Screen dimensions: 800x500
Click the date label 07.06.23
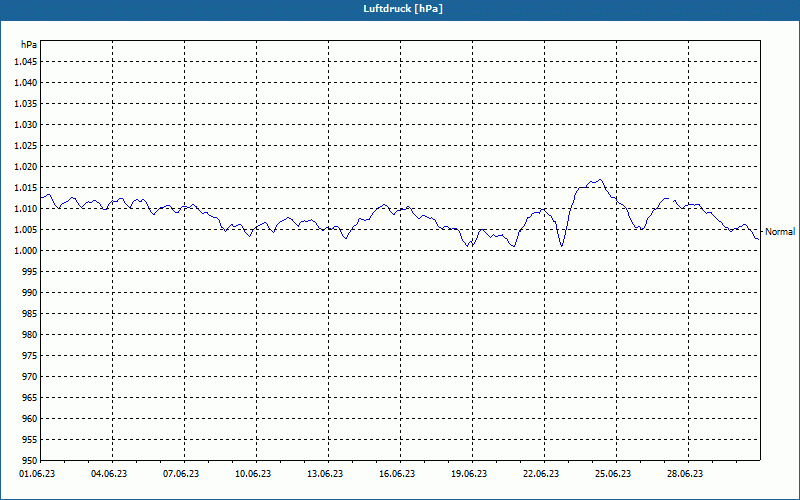pos(181,474)
